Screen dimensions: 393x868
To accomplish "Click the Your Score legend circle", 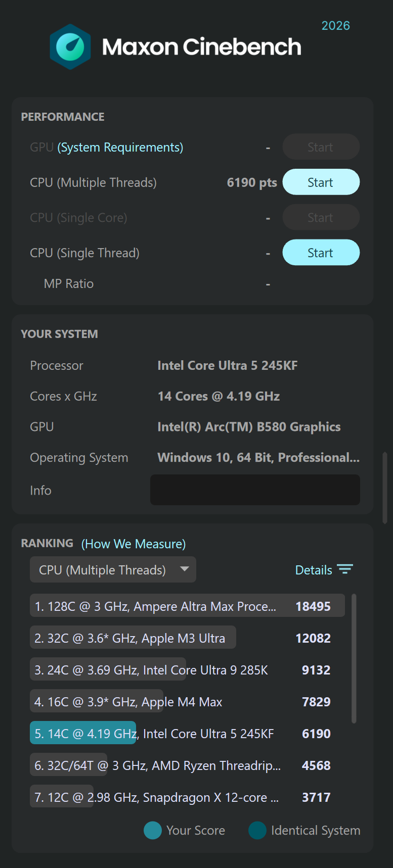I will tap(153, 830).
